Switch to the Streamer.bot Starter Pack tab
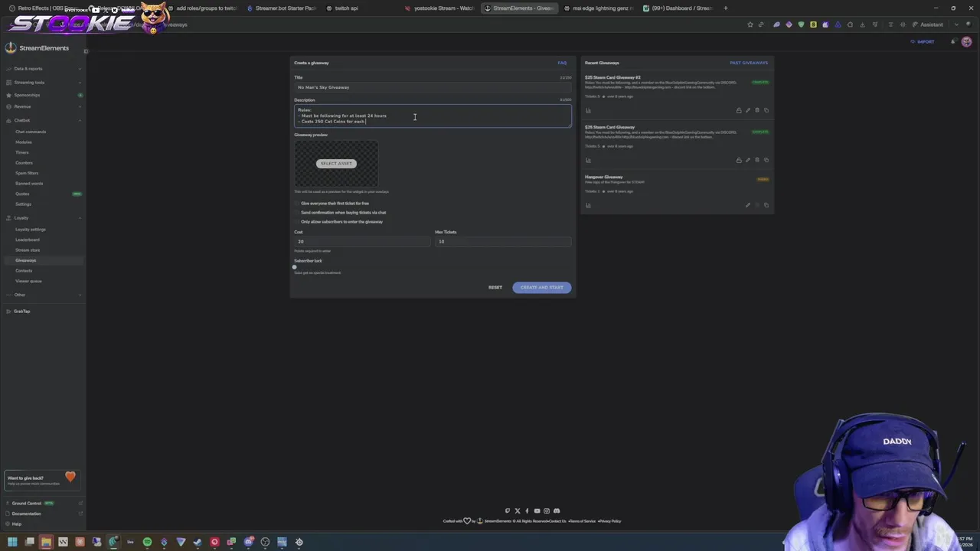Image resolution: width=980 pixels, height=551 pixels. pyautogui.click(x=281, y=8)
